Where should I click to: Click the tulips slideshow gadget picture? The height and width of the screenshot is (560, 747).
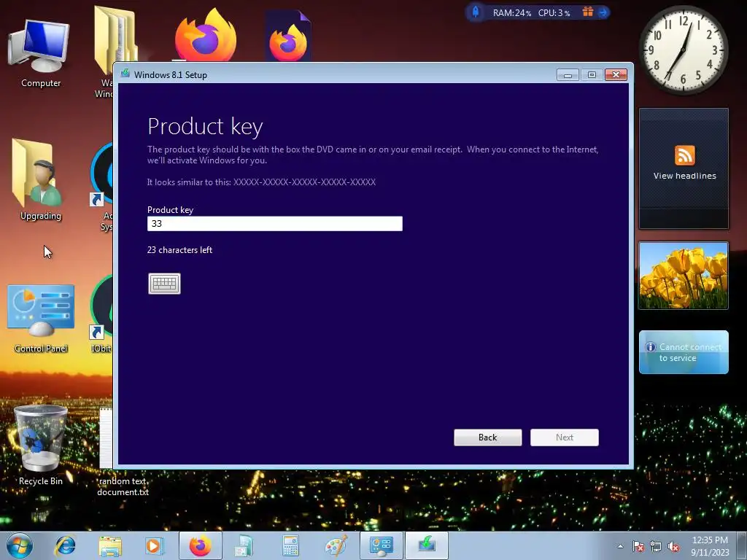click(x=683, y=276)
